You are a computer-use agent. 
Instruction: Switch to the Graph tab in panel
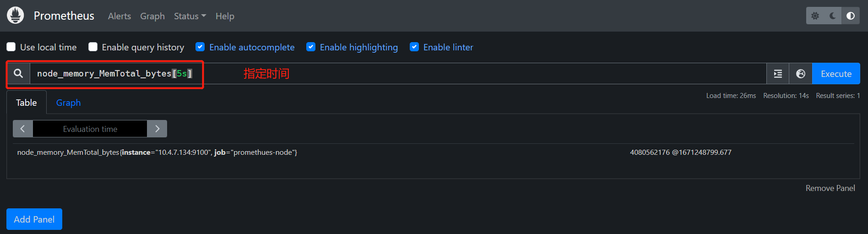click(x=68, y=103)
